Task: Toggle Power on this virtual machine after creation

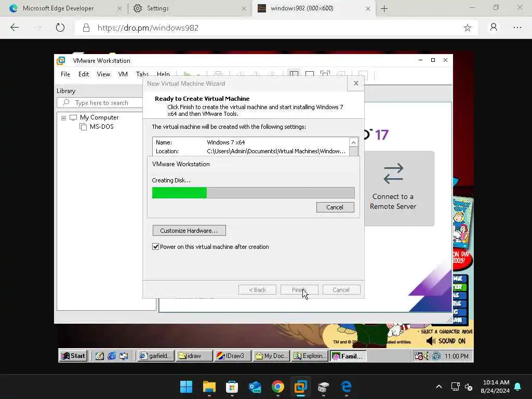Action: [155, 247]
